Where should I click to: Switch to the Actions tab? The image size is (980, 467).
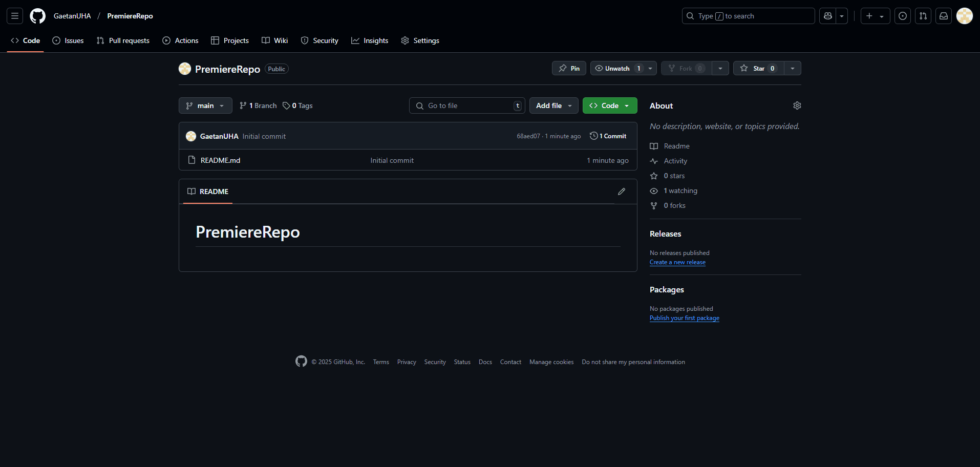tap(180, 40)
